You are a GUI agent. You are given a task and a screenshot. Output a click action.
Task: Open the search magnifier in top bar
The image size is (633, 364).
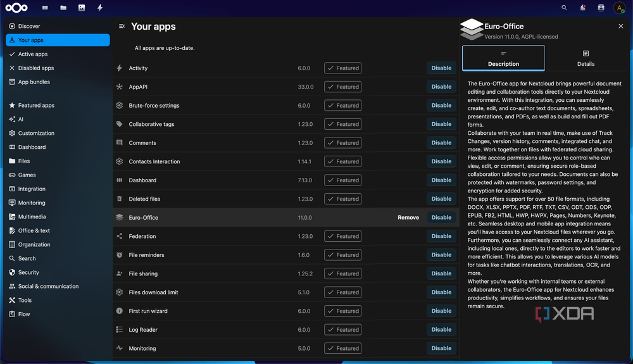point(564,8)
